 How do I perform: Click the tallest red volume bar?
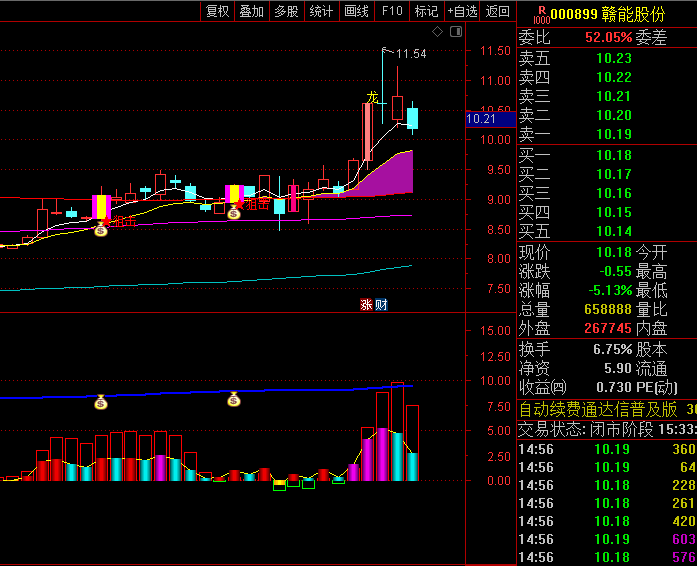[x=397, y=431]
